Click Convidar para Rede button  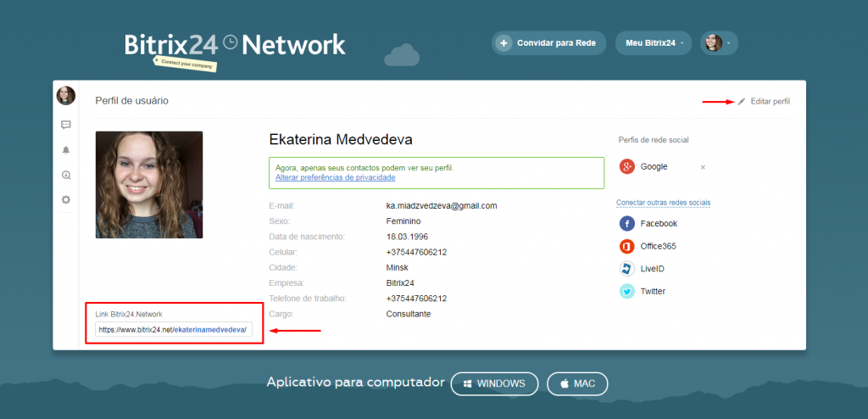548,43
